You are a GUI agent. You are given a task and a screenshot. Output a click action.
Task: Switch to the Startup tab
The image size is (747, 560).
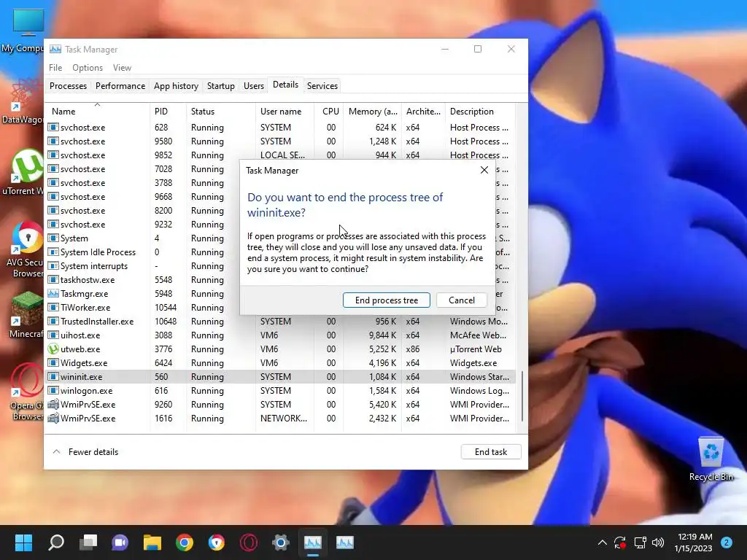point(220,86)
